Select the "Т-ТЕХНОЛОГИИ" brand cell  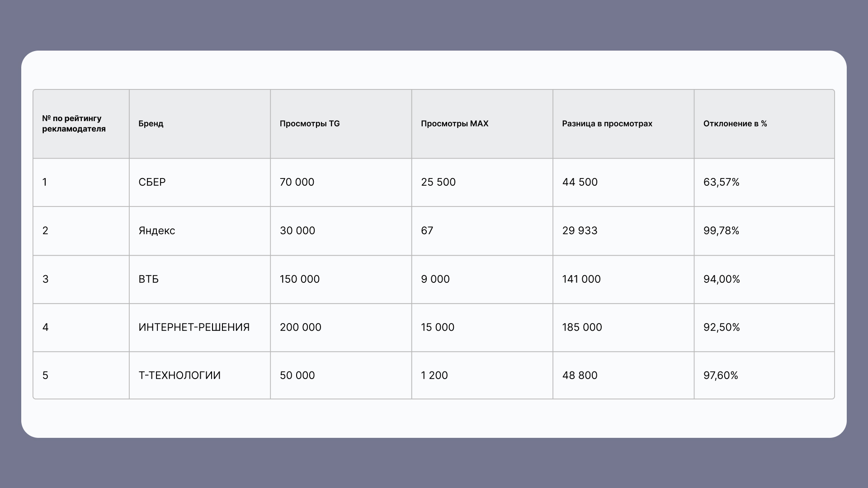click(179, 375)
